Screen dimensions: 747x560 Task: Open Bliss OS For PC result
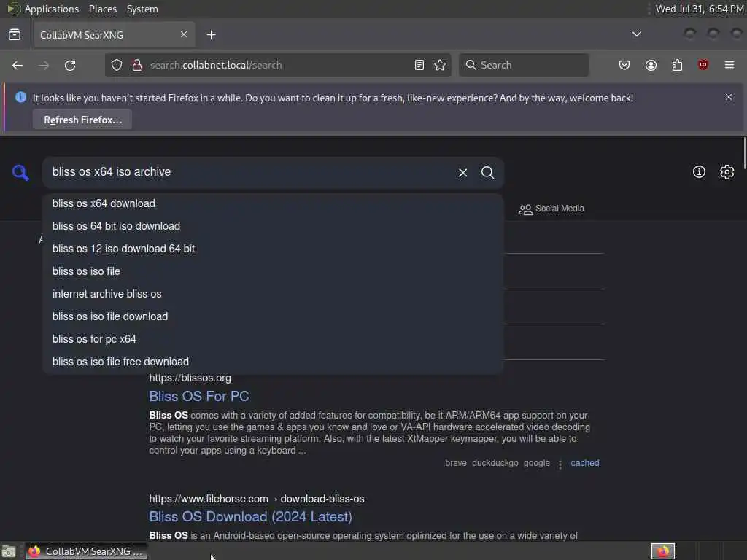[x=199, y=396]
